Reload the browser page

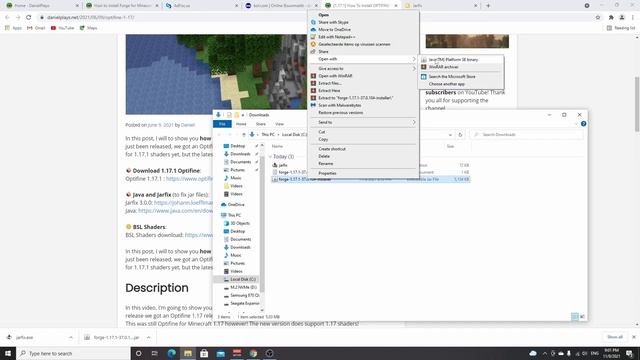click(29, 18)
